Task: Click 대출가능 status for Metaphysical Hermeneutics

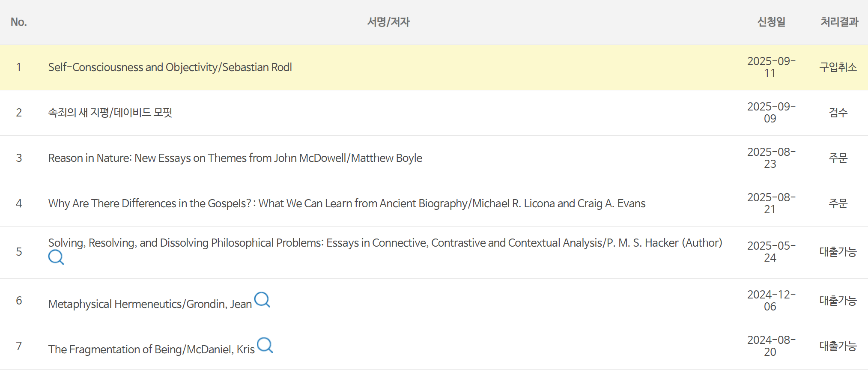Action: [838, 301]
